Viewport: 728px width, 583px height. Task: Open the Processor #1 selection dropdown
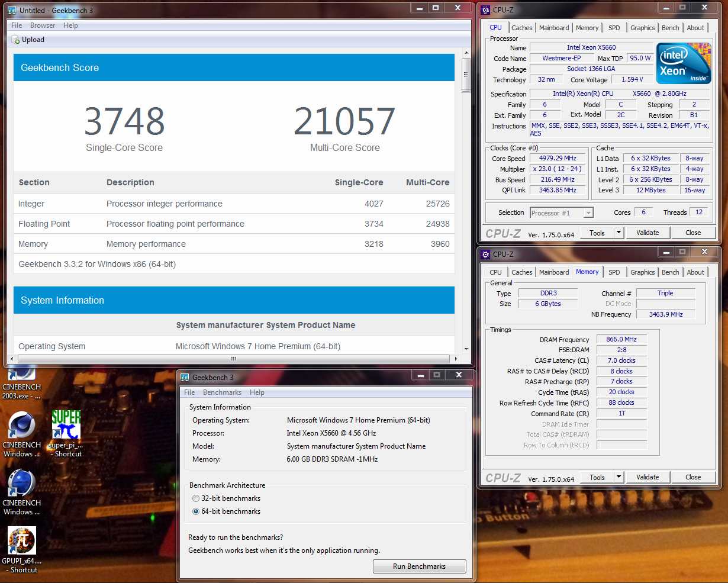pyautogui.click(x=561, y=213)
